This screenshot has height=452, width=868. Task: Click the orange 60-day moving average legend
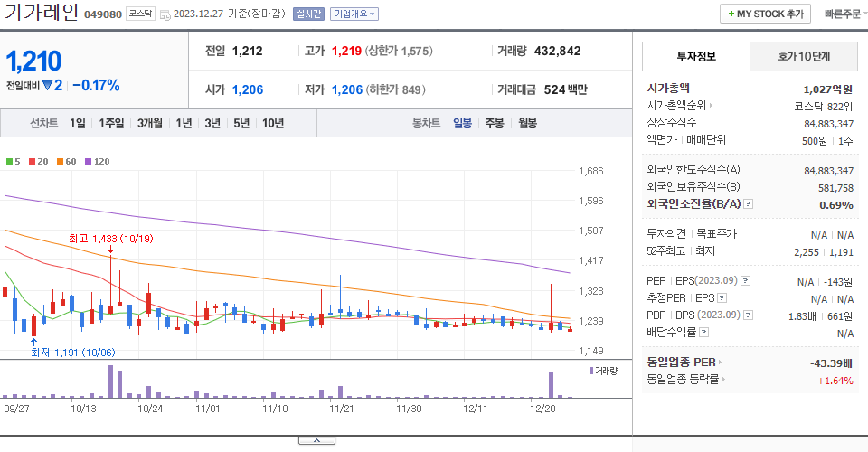(x=66, y=162)
